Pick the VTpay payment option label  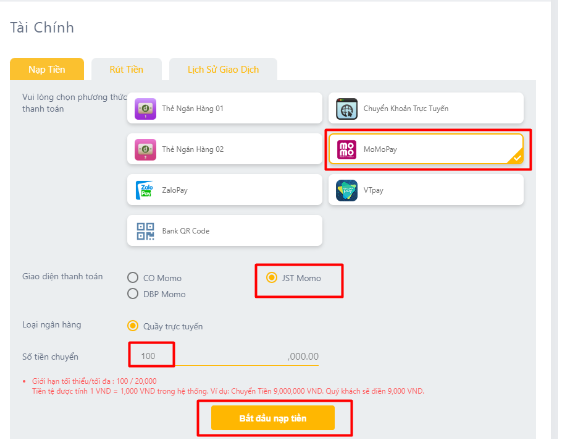tap(374, 190)
